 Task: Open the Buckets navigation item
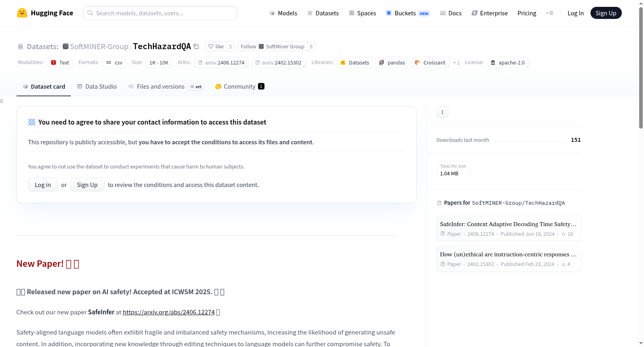(x=408, y=13)
